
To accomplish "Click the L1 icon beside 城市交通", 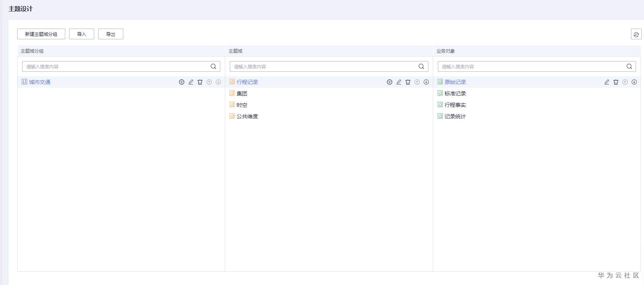I will pyautogui.click(x=24, y=82).
